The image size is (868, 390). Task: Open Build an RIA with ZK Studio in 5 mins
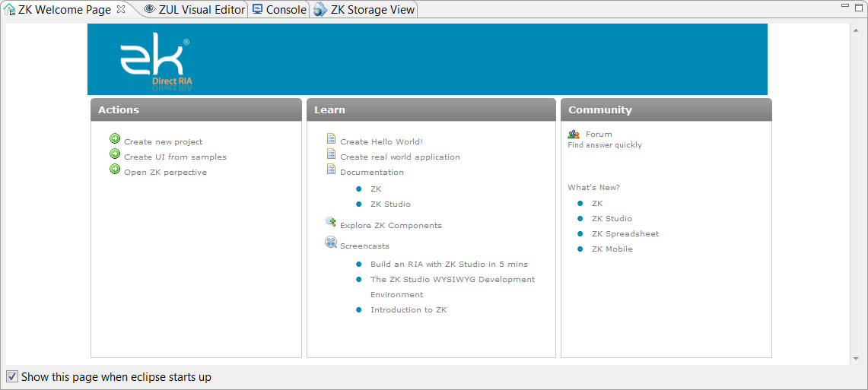[449, 265]
